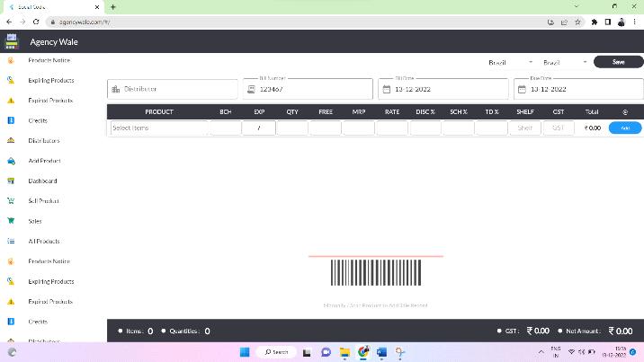This screenshot has width=644, height=362.
Task: Open a new browser tab
Action: [x=113, y=7]
